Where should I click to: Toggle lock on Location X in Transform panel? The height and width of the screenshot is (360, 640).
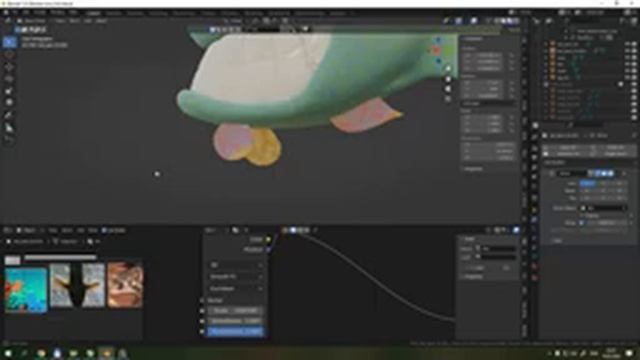512,55
